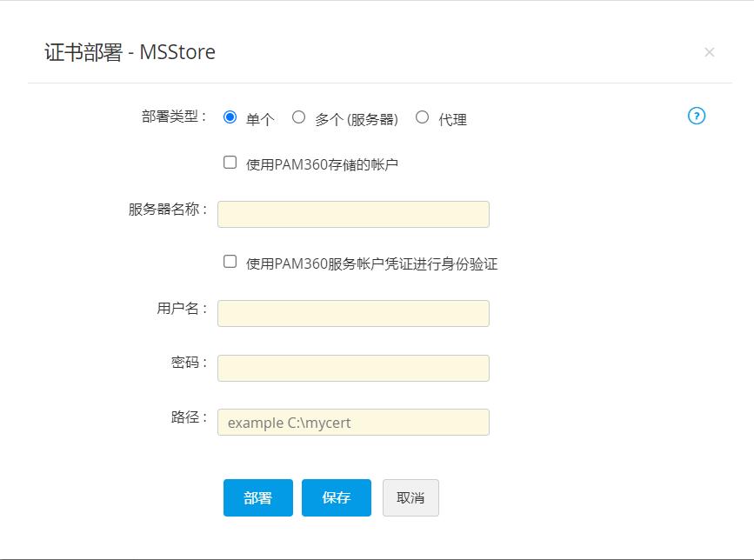754x560 pixels.
Task: Select the 代理 deployment type radio
Action: point(422,117)
